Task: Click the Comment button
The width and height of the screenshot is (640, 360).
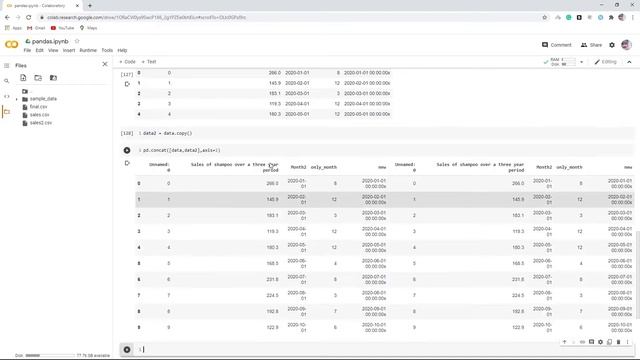Action: pos(557,45)
